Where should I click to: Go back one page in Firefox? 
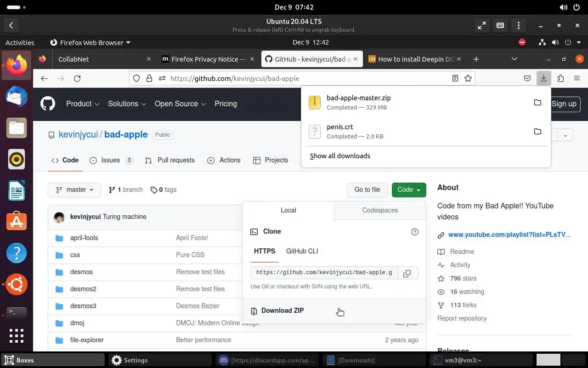44,78
